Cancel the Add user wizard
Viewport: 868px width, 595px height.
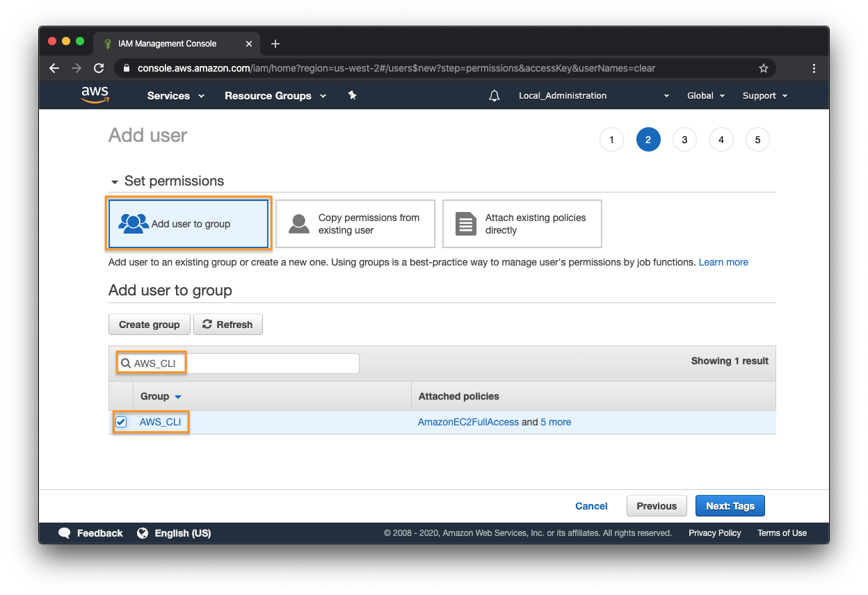tap(591, 506)
